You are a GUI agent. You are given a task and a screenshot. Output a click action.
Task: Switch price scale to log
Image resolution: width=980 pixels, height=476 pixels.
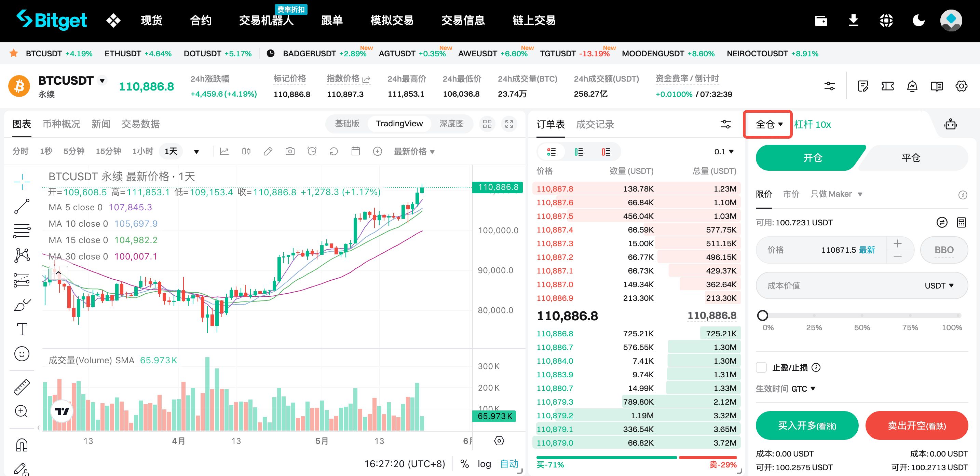[484, 463]
